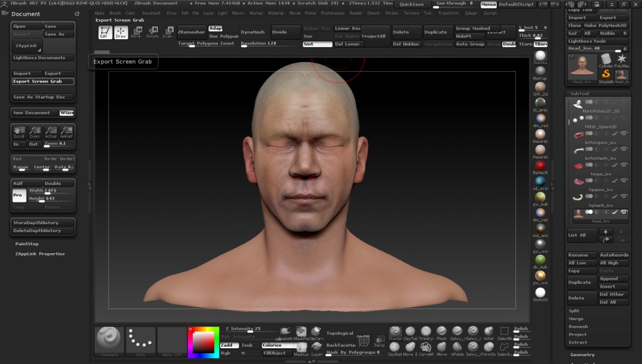Select the hPolish brush
Image resolution: width=642 pixels, height=364 pixels.
(457, 349)
